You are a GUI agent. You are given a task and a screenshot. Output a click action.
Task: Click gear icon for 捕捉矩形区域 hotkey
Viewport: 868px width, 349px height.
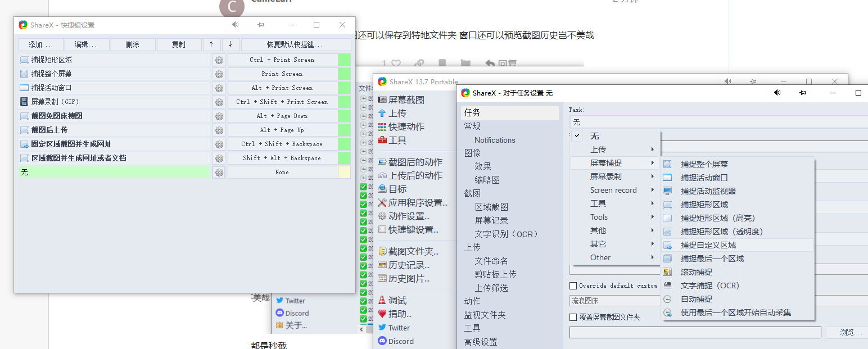(x=219, y=60)
